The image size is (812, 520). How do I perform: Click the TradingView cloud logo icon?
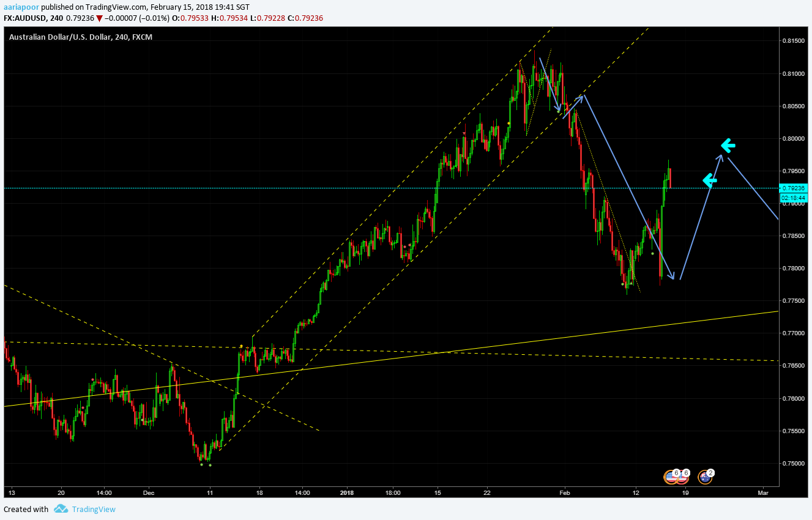point(61,509)
